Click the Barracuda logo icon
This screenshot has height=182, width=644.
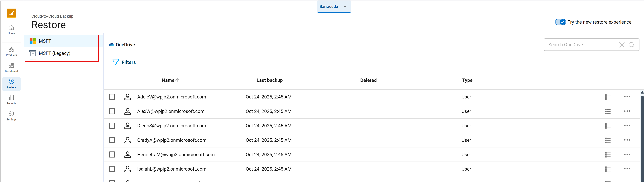tap(11, 13)
